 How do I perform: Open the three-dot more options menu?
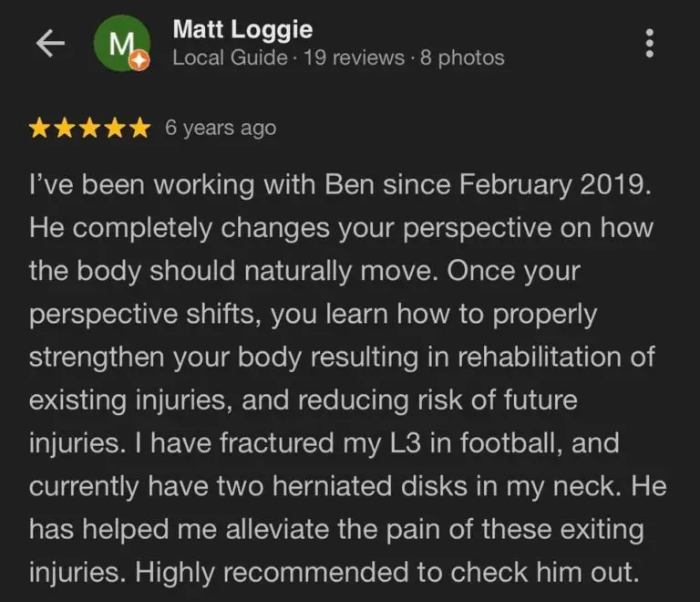click(x=649, y=44)
